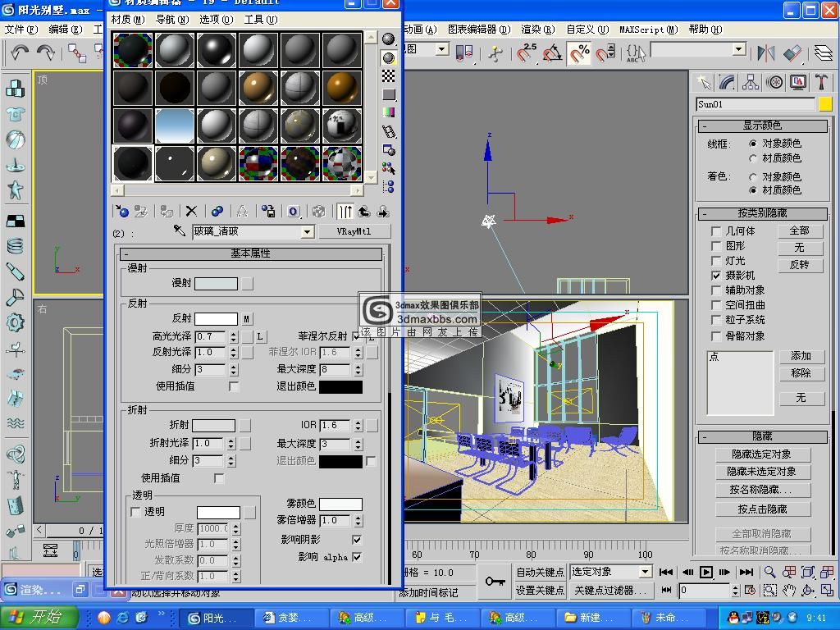Select sky gradient material sample slot

[x=175, y=126]
